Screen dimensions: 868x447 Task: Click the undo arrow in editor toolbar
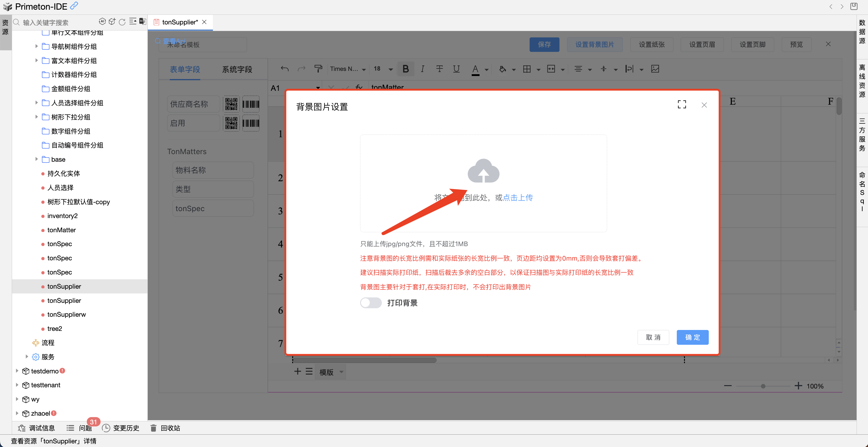tap(284, 69)
